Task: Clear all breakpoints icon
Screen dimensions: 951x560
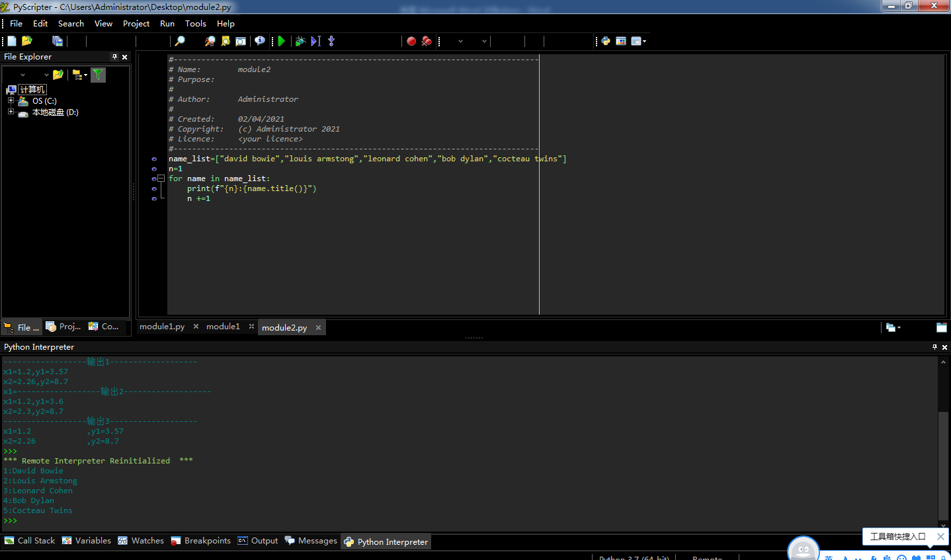Action: tap(427, 41)
